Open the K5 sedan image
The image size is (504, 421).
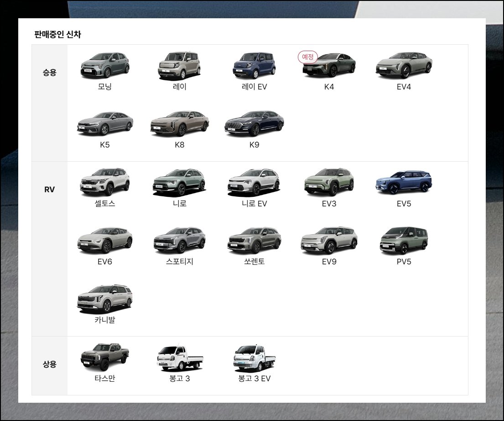coord(105,124)
